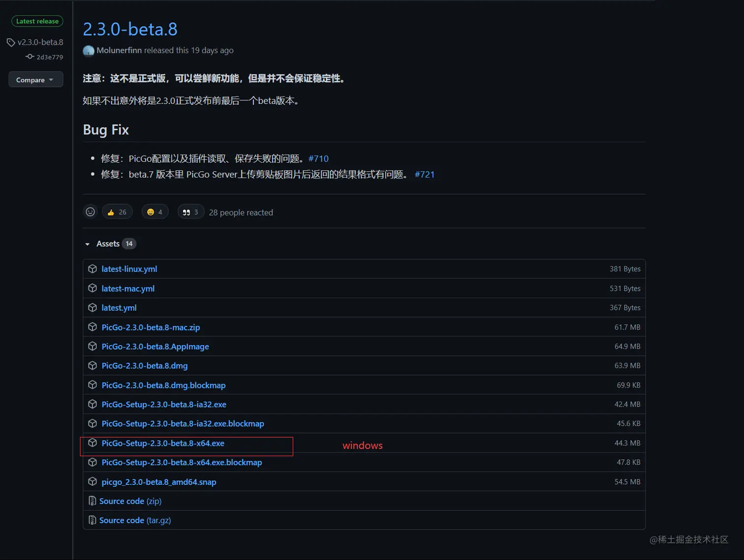Open issue #710 link
The height and width of the screenshot is (560, 744).
pyautogui.click(x=318, y=158)
